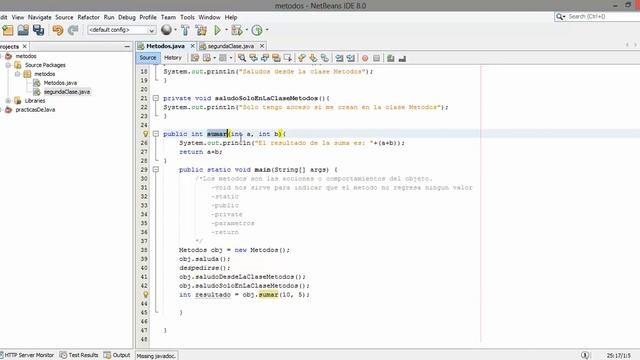
Task: Click the green Run Project icon
Action: click(218, 30)
